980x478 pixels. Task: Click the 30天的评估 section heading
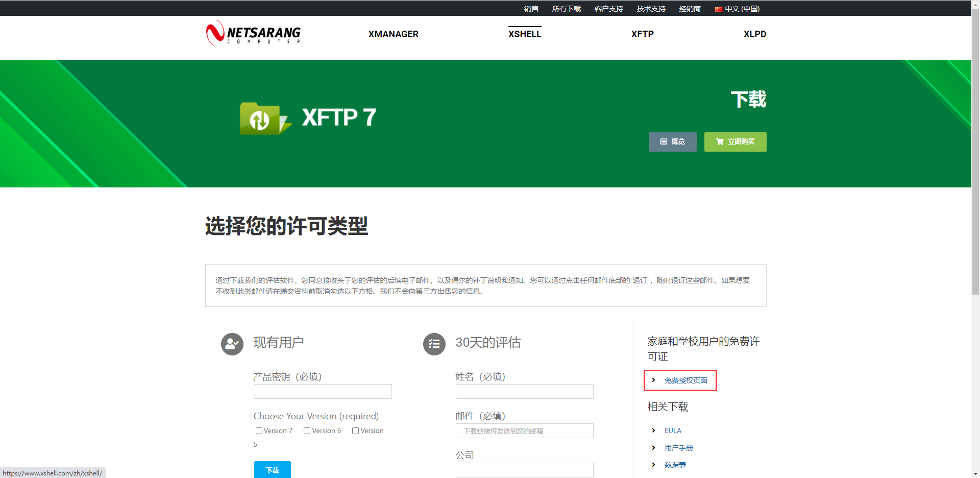tap(488, 343)
